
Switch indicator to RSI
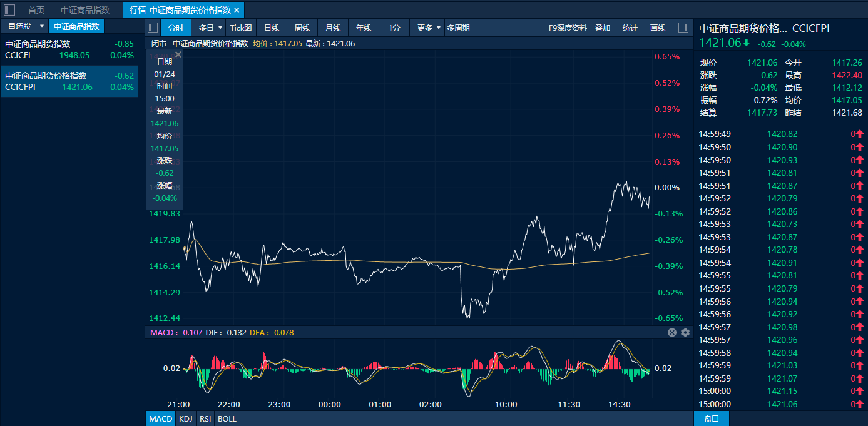205,418
